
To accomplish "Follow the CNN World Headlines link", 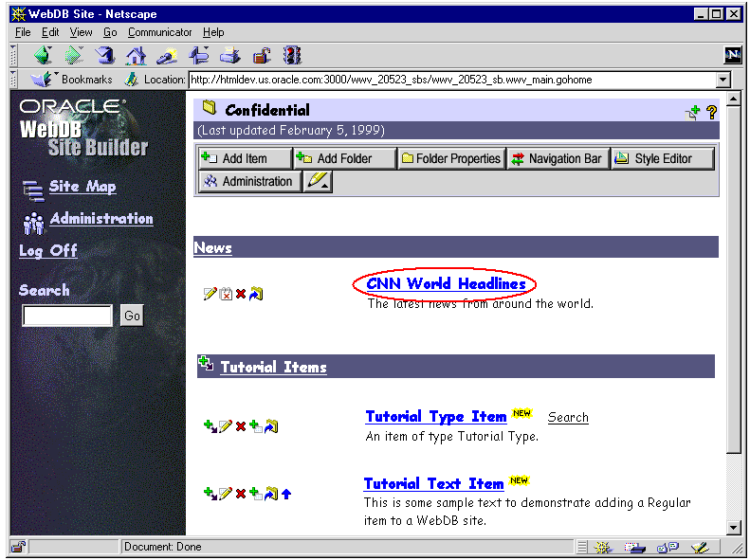I will (x=446, y=284).
